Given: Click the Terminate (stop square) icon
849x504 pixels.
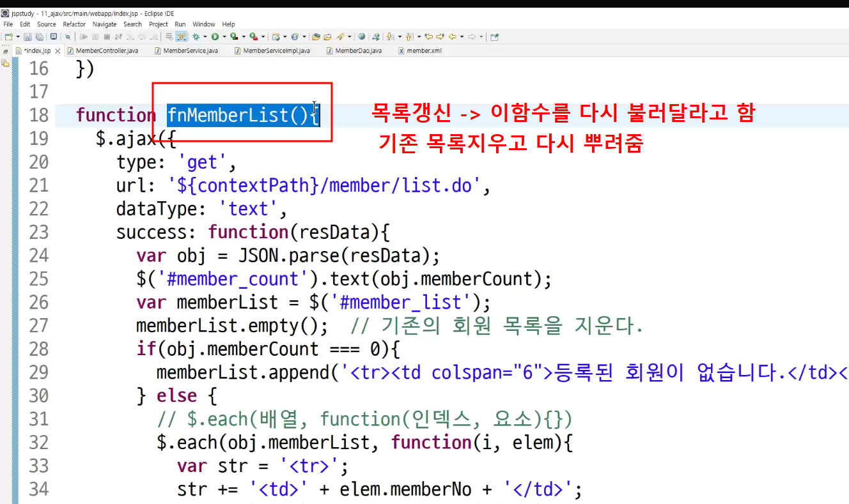Looking at the screenshot, I should point(107,37).
